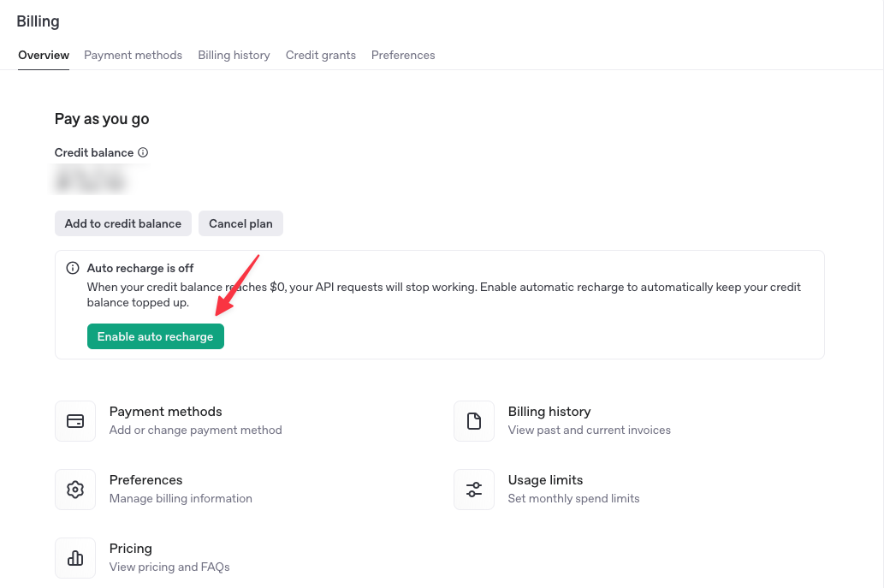
Task: Click the blurred credit balance amount
Action: point(90,181)
